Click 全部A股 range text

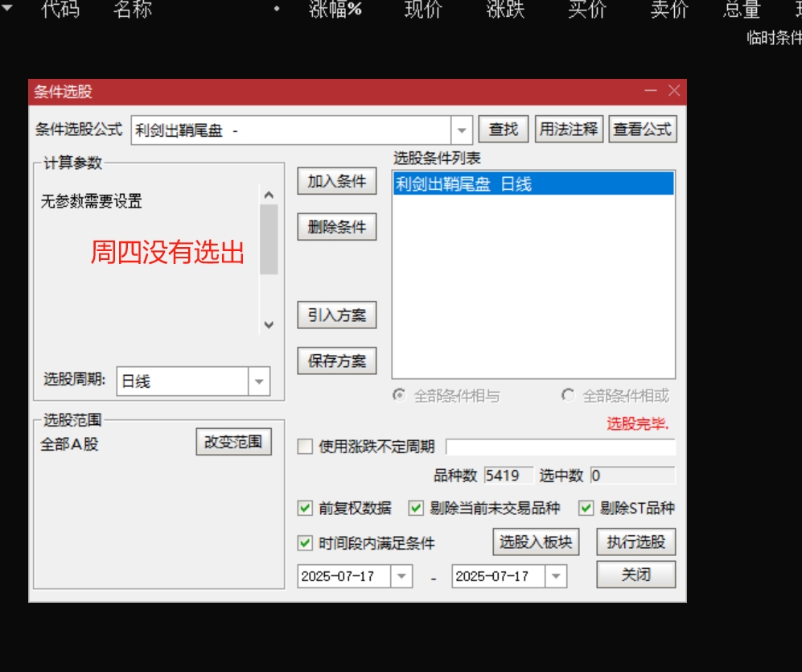(69, 443)
